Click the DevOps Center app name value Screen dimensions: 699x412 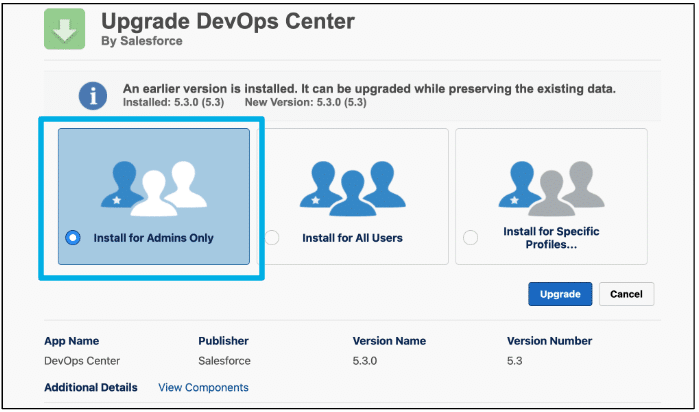pyautogui.click(x=82, y=361)
